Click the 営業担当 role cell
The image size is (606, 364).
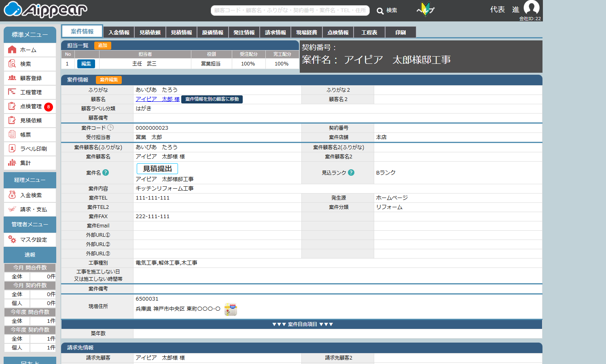[x=211, y=64]
